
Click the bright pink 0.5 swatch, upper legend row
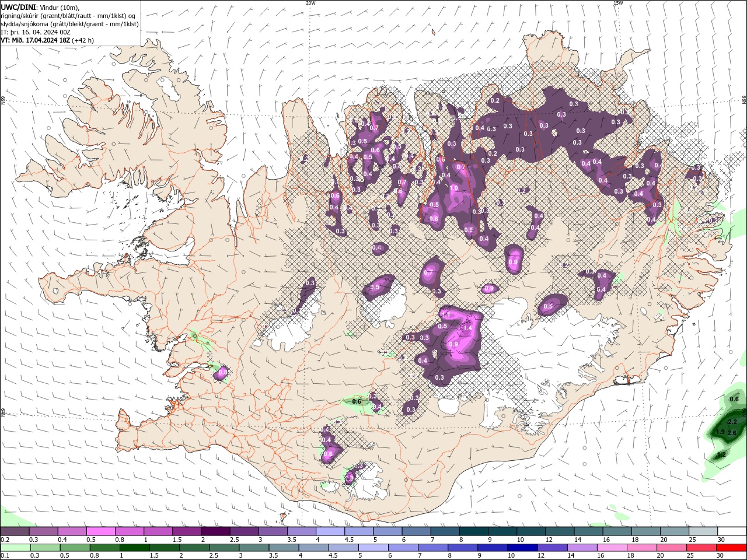coord(100,531)
